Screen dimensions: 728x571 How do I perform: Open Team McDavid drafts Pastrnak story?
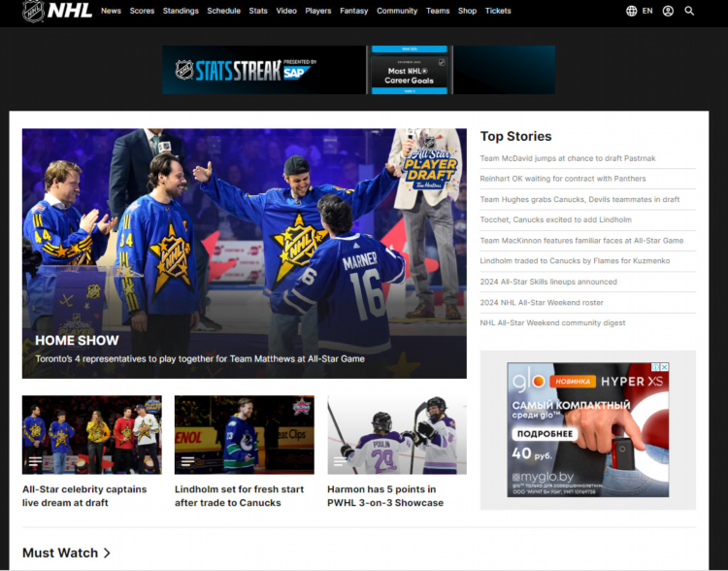568,158
